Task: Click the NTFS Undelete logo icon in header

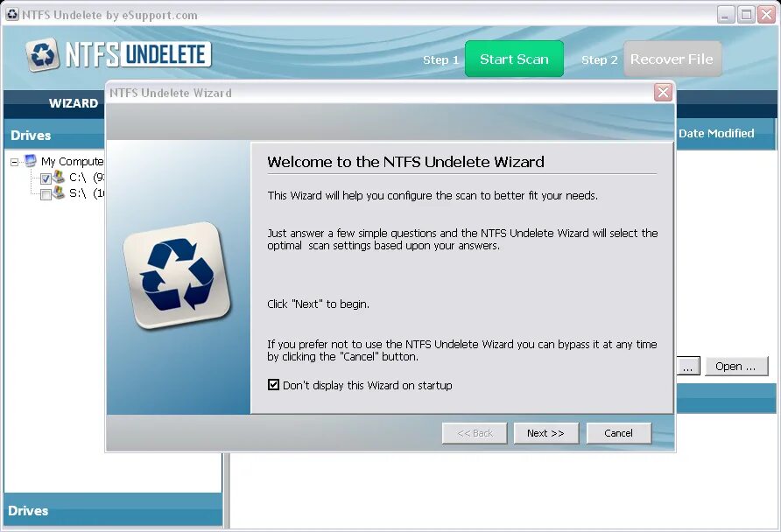Action: pos(42,54)
